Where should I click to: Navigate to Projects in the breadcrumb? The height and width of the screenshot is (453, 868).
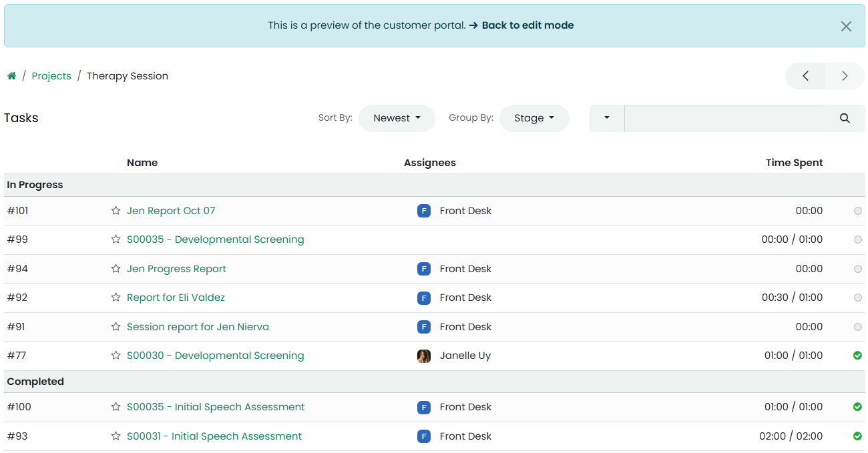51,76
